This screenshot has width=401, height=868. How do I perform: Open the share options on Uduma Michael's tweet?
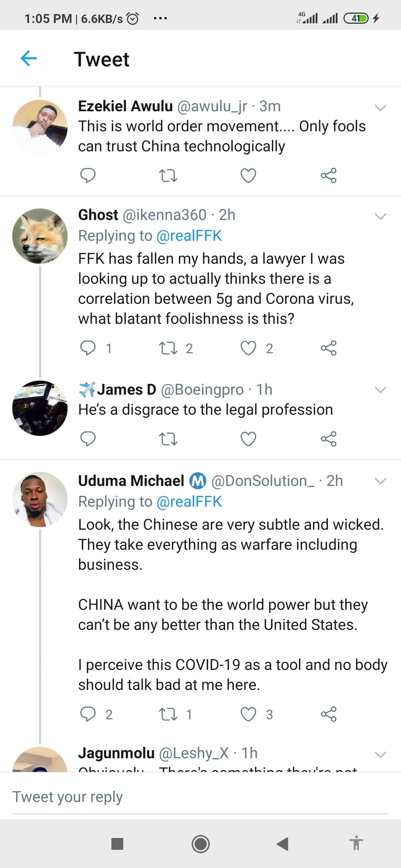329,714
